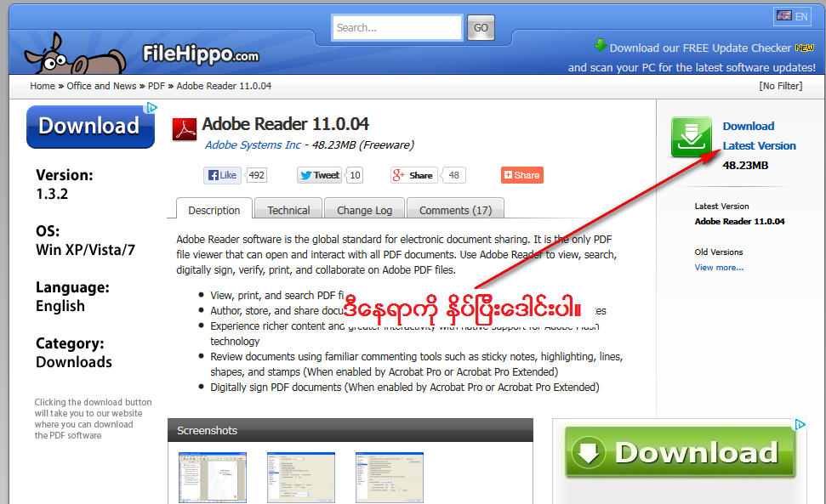Click the EN language flag selector
826x504 pixels.
792,16
